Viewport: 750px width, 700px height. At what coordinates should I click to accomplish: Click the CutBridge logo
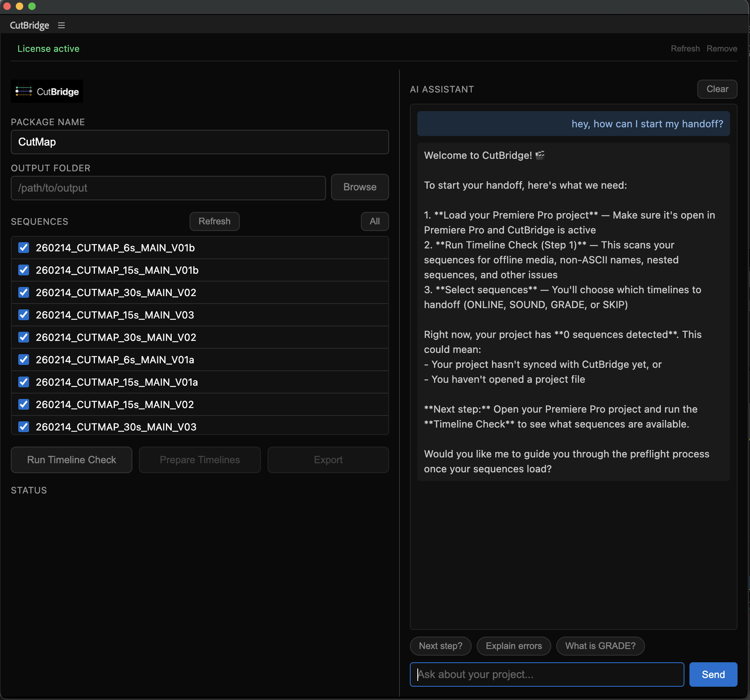tap(46, 91)
